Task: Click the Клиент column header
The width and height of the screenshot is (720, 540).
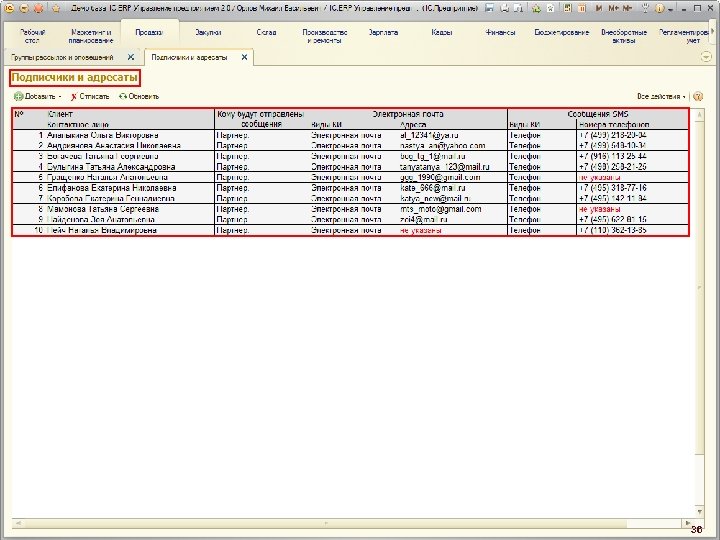Action: point(60,114)
